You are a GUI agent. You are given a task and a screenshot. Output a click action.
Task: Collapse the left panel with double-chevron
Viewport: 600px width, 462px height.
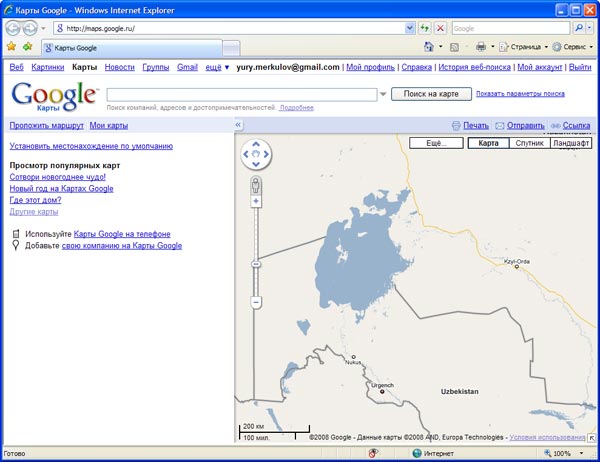(238, 125)
